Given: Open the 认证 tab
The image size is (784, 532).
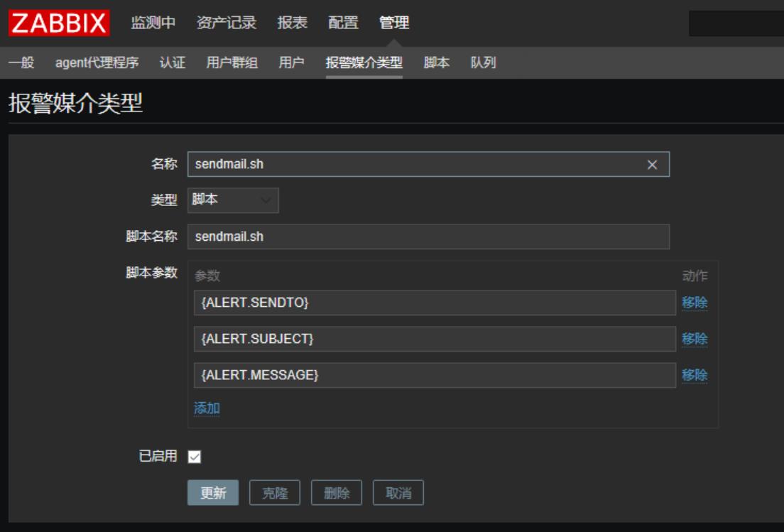Looking at the screenshot, I should 173,63.
